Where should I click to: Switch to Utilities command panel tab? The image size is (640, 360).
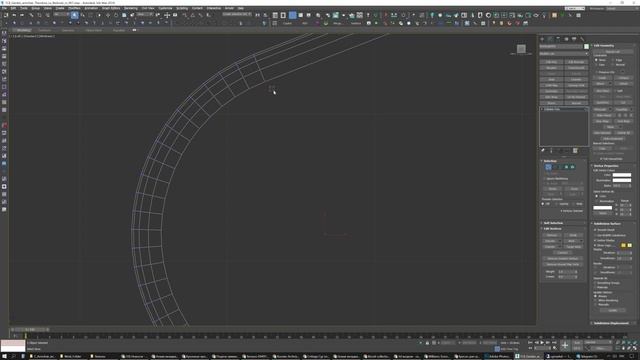[582, 39]
